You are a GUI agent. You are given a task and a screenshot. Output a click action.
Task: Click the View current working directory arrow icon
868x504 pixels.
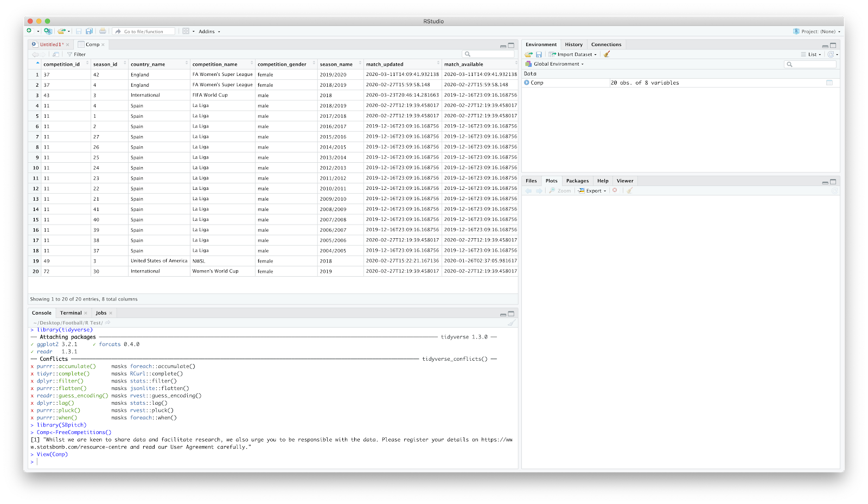tap(108, 322)
